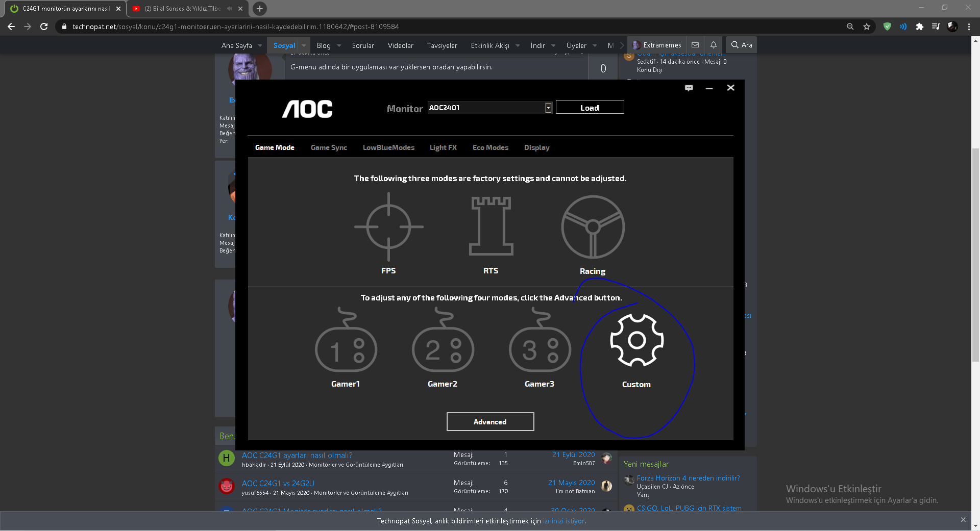The width and height of the screenshot is (980, 531).
Task: Open the browser zoom magnifier icon
Action: point(850,27)
